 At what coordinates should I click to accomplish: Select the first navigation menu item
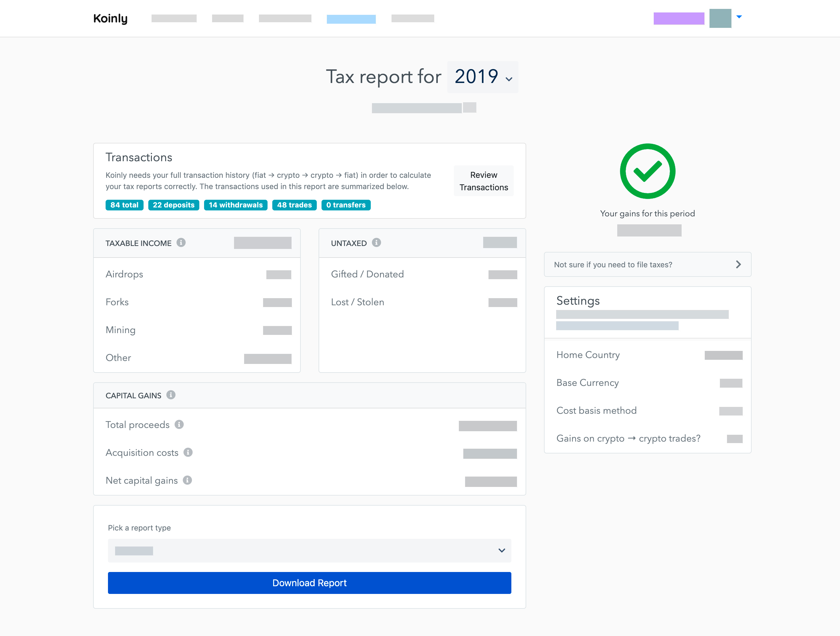click(174, 18)
